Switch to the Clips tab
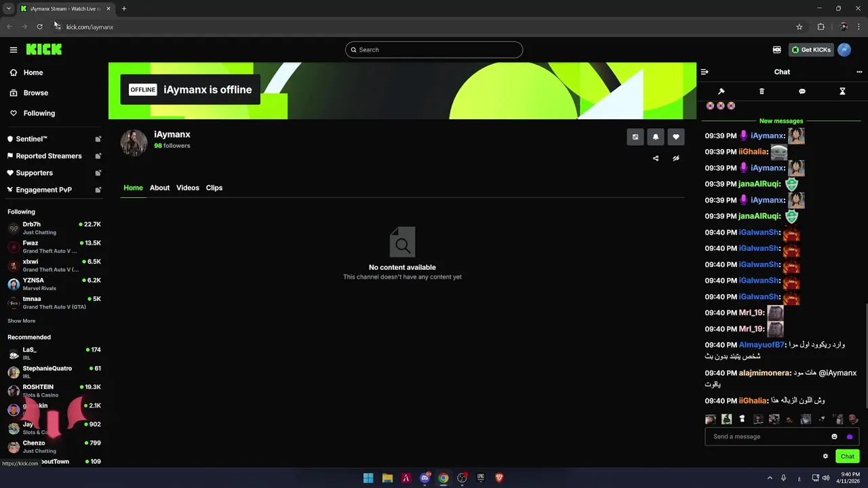The image size is (868, 488). (214, 188)
